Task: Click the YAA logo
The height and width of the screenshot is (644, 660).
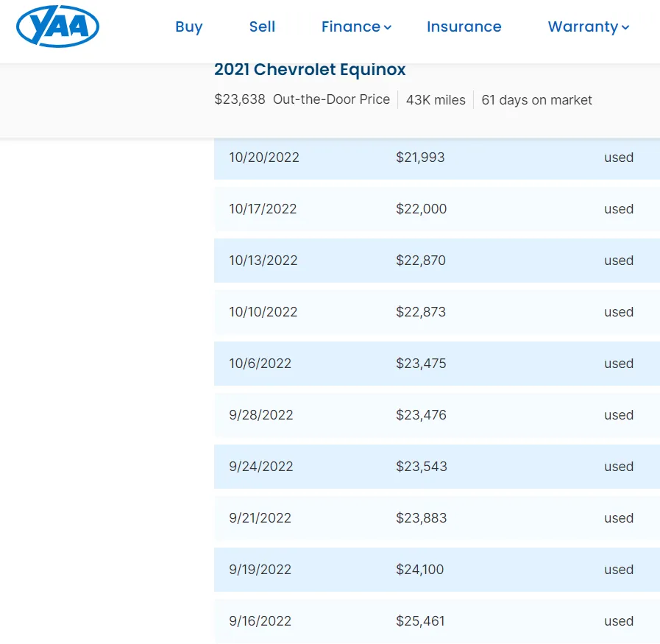Action: [x=57, y=26]
